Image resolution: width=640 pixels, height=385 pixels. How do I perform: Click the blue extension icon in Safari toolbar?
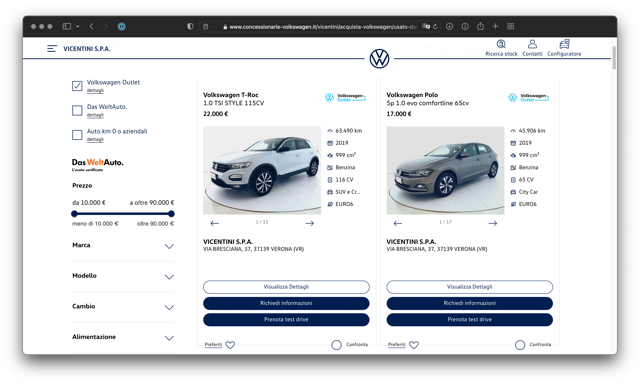(x=121, y=27)
